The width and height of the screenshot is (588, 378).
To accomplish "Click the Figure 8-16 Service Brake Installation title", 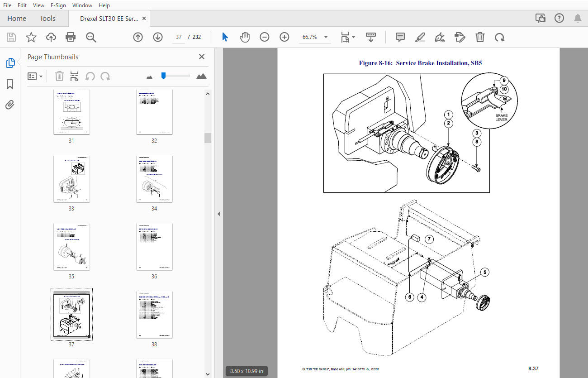I will coord(420,63).
